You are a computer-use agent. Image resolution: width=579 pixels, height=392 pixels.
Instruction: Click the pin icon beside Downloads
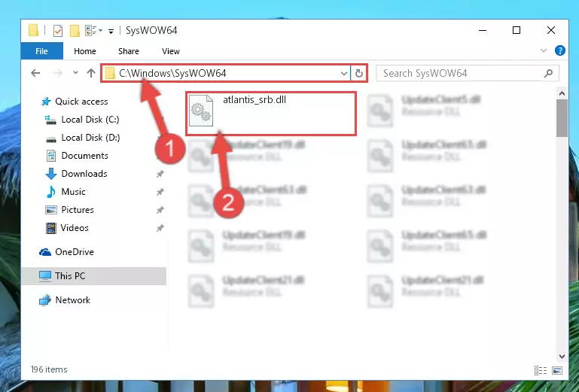tap(160, 174)
